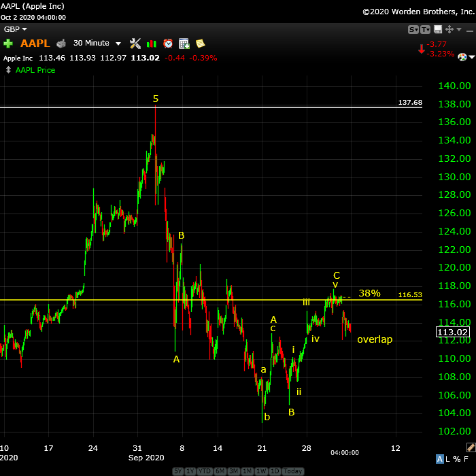Click the yellow '5' wave label at peak
Screen dimensions: 476x476
(x=156, y=99)
